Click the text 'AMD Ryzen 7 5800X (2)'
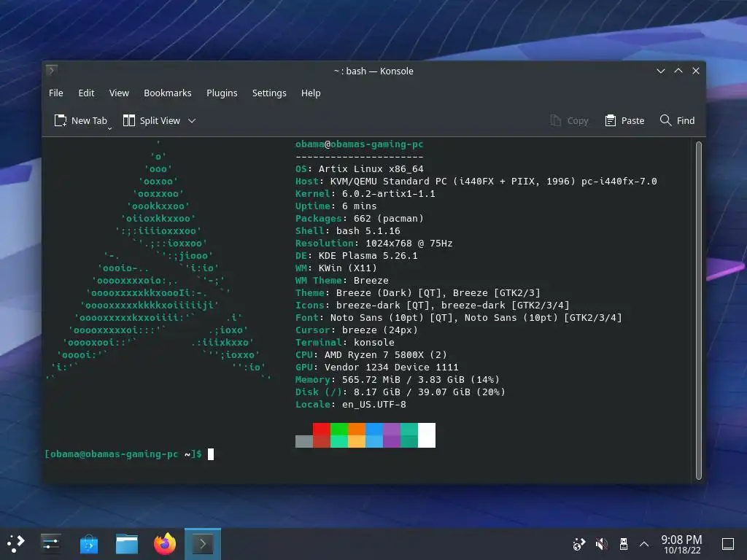747x560 pixels. tap(386, 355)
